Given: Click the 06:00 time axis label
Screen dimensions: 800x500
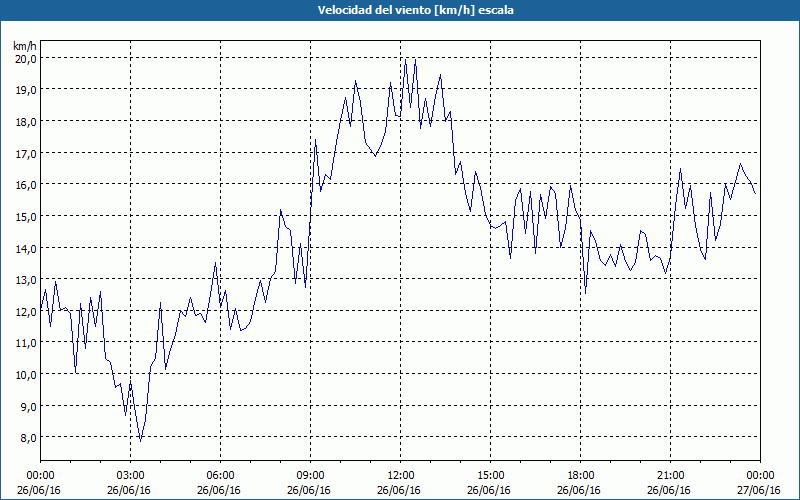Looking at the screenshot, I should click(x=220, y=476).
